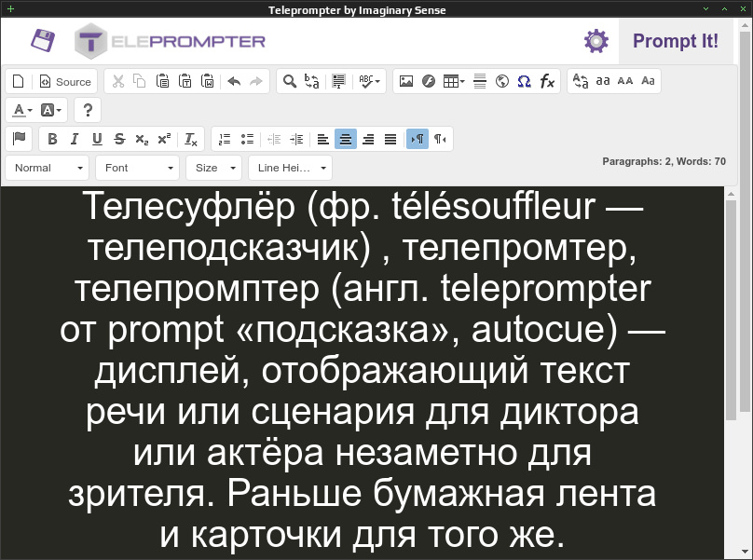Toggle superscript formatting

coord(164,139)
